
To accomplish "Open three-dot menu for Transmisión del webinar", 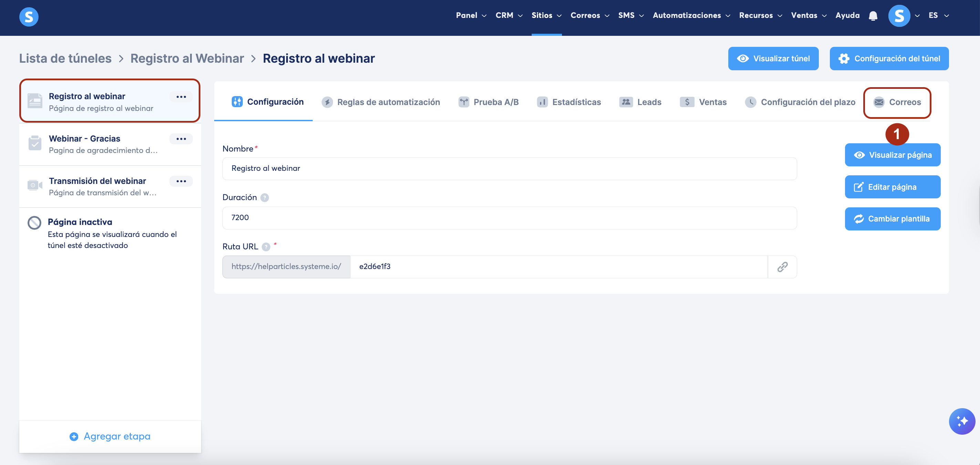I will (181, 181).
